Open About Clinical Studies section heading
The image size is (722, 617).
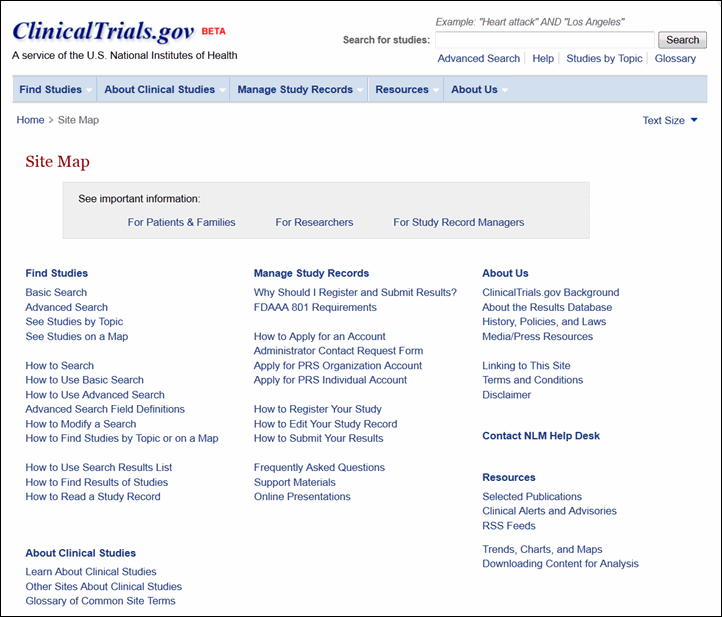pos(81,553)
